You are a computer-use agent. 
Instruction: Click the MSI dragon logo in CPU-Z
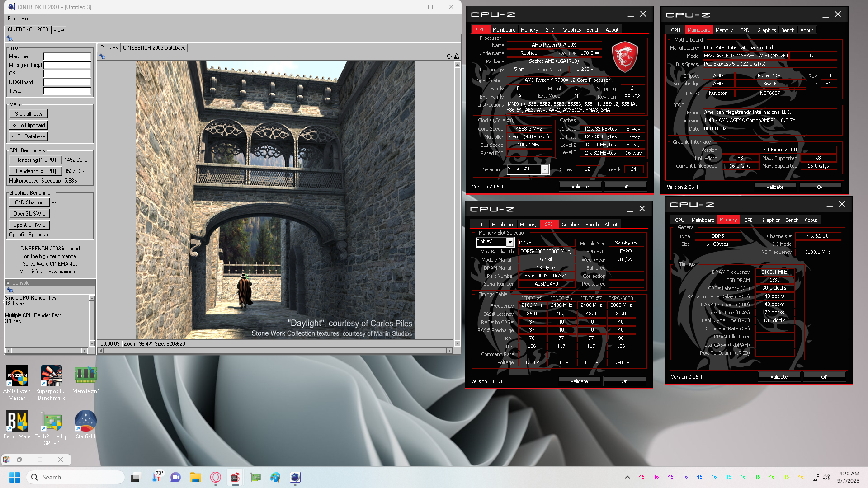click(x=625, y=57)
